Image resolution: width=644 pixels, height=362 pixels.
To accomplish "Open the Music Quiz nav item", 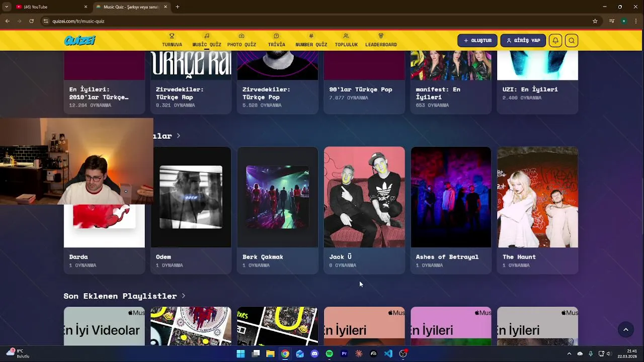I will [x=207, y=40].
